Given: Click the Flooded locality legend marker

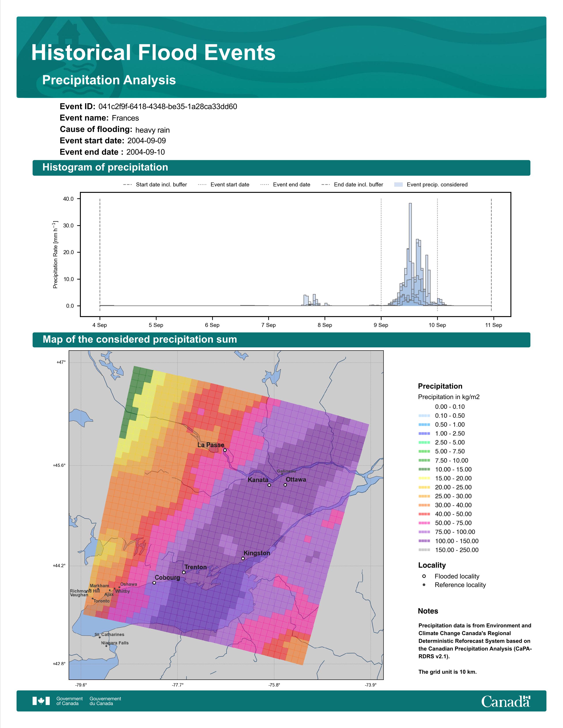Looking at the screenshot, I should [x=424, y=576].
